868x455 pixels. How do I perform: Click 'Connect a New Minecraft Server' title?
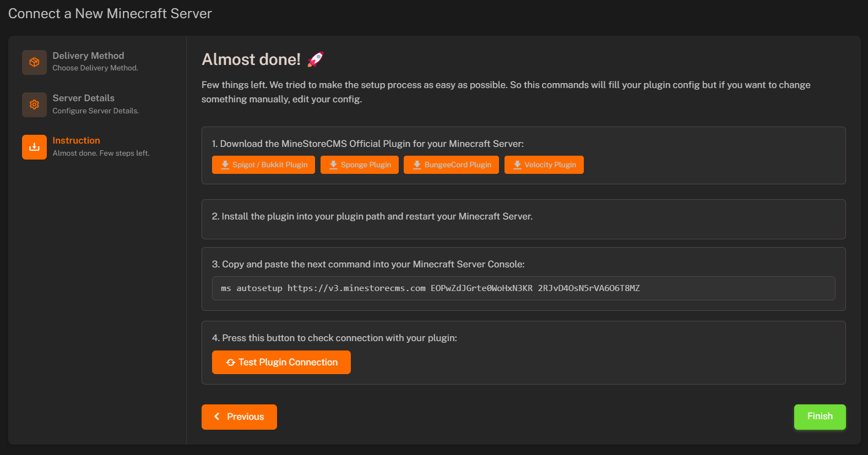pos(110,14)
